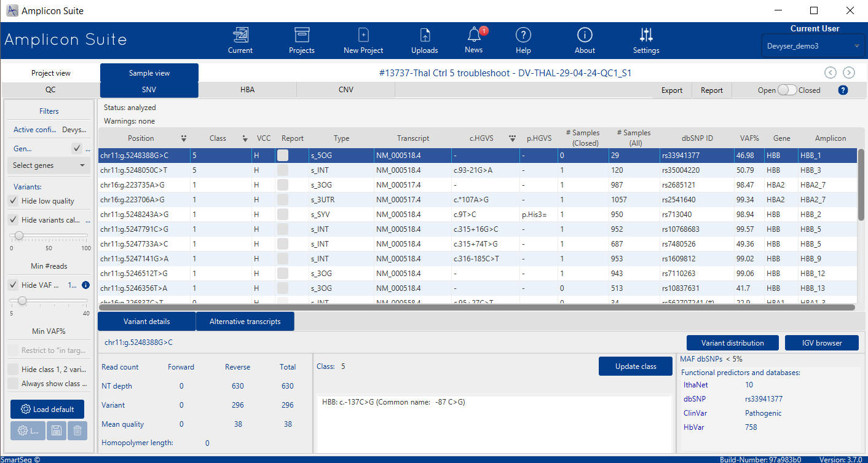The width and height of the screenshot is (868, 463).
Task: Open Current User Devyser_demo3 dropdown
Action: (x=813, y=46)
